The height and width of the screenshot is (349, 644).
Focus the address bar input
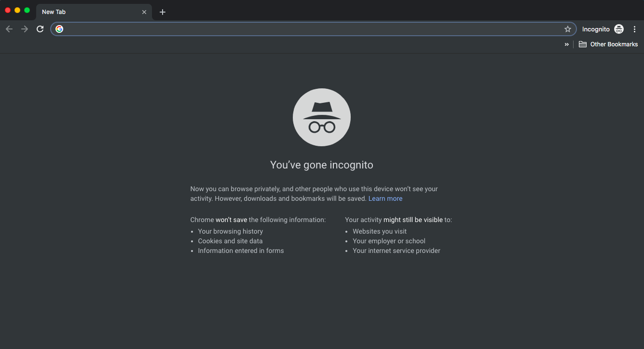314,29
